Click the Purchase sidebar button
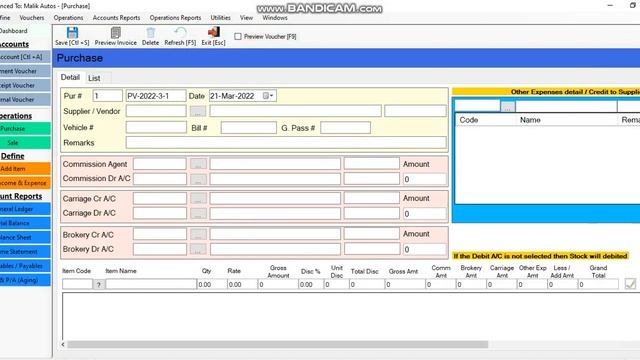Image resolution: width=640 pixels, height=360 pixels. point(25,129)
